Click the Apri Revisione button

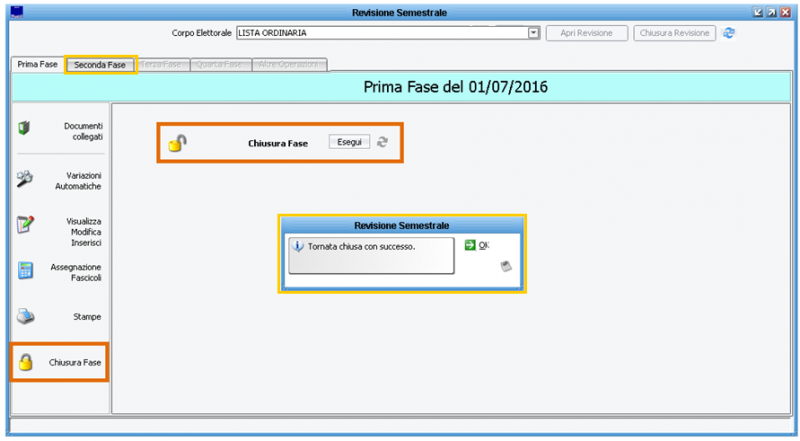(587, 33)
